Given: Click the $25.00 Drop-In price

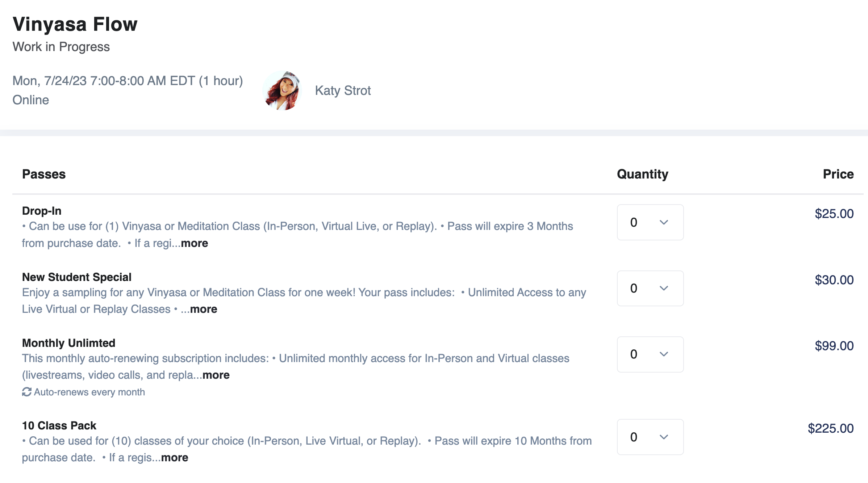Looking at the screenshot, I should (834, 214).
